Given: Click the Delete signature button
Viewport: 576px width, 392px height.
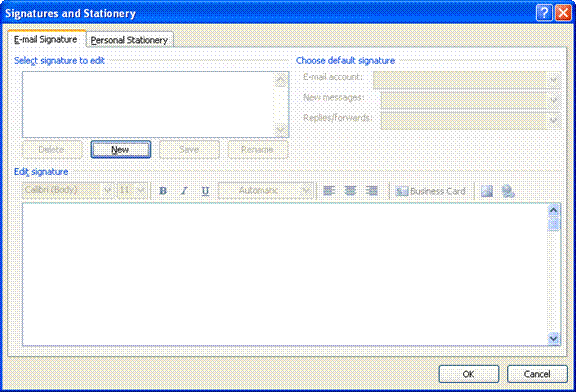Looking at the screenshot, I should (52, 150).
